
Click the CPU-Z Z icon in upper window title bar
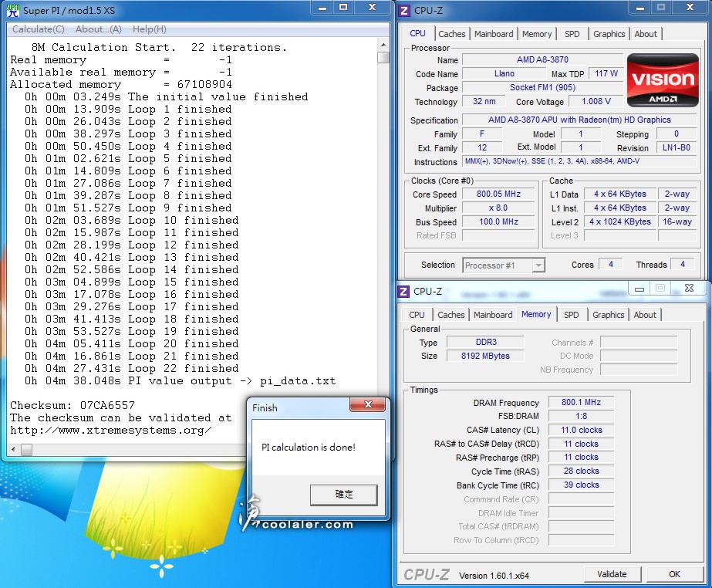pyautogui.click(x=404, y=10)
